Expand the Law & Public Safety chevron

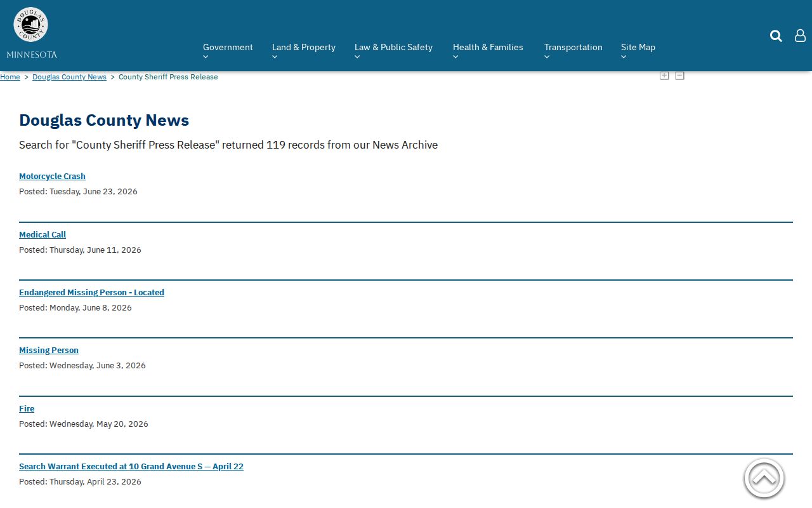click(357, 57)
